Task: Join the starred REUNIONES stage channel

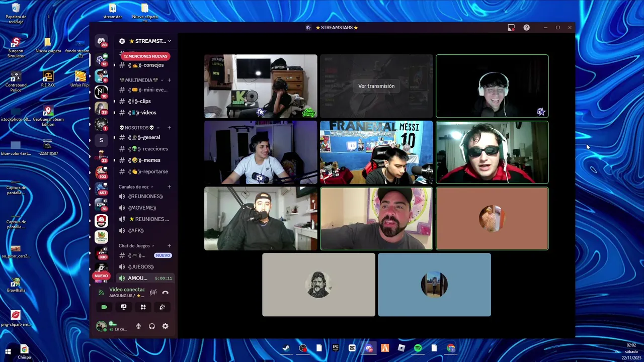Action: point(145,219)
